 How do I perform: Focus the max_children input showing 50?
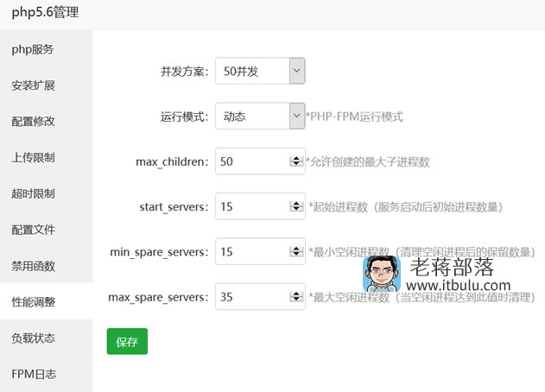260,161
